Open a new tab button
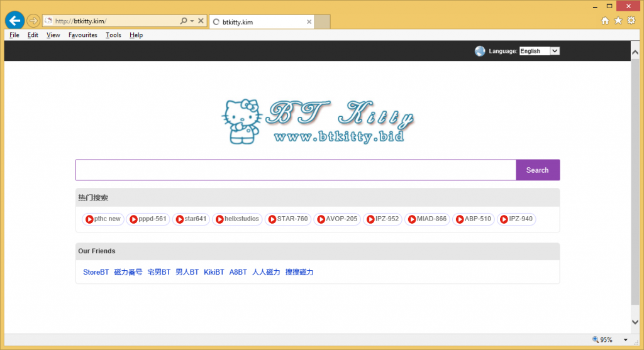 323,22
